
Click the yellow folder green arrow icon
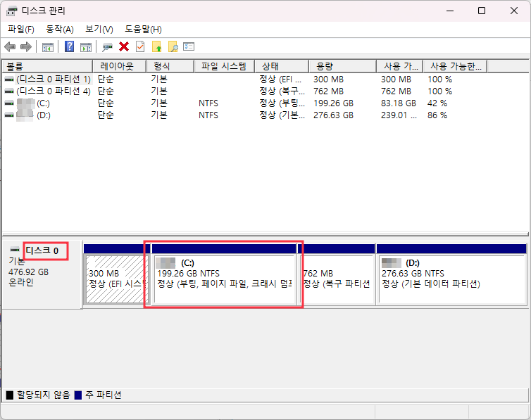157,46
